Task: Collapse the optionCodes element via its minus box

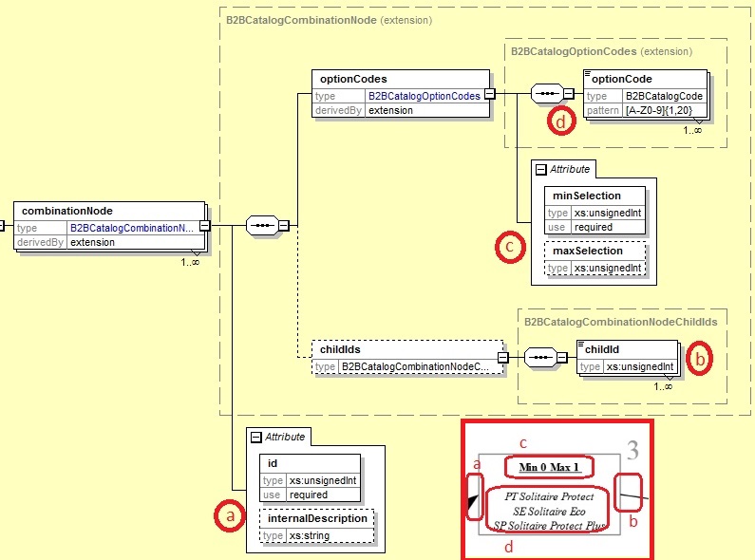Action: click(x=489, y=93)
